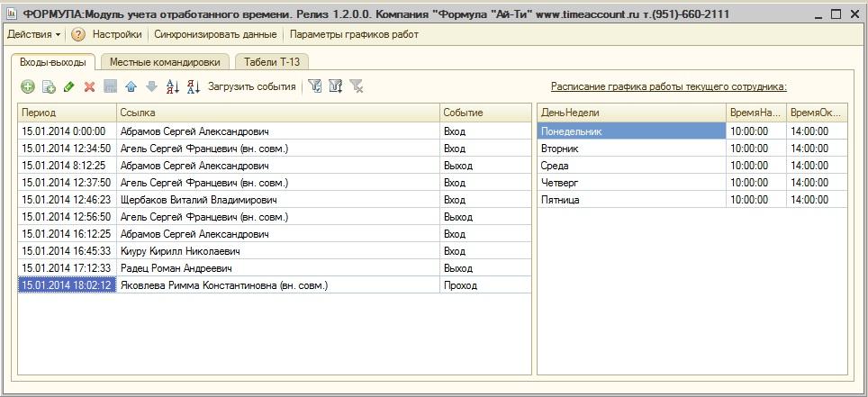Click the Период column header
The height and width of the screenshot is (397, 868).
coord(67,113)
